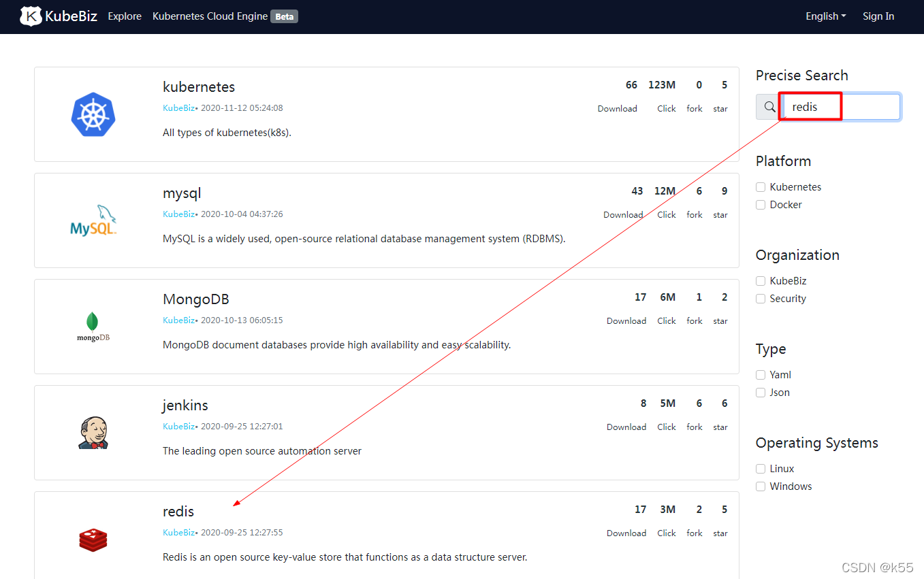
Task: Click KubeBiz author link under redis
Action: [178, 533]
